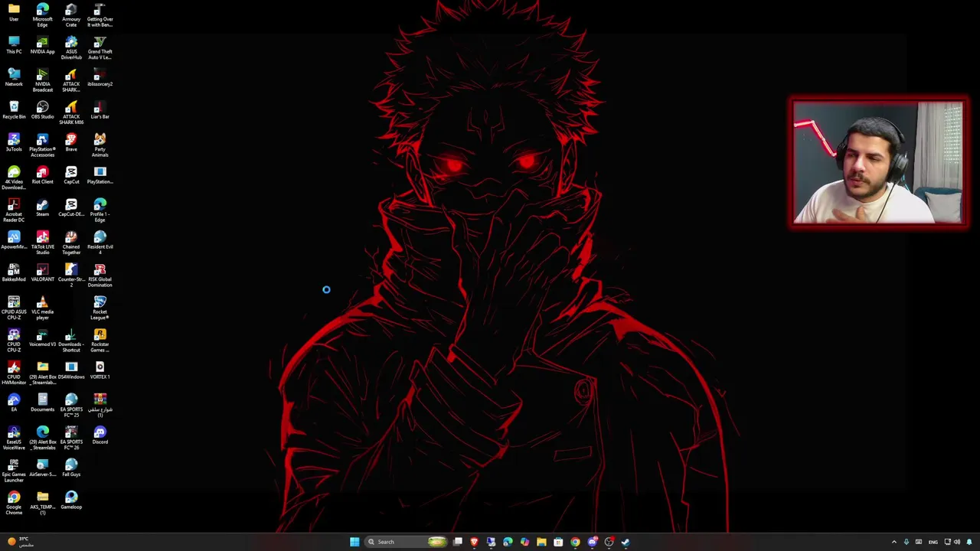Open the VORTEX 1 file icon
This screenshot has width=980, height=551.
pos(100,370)
